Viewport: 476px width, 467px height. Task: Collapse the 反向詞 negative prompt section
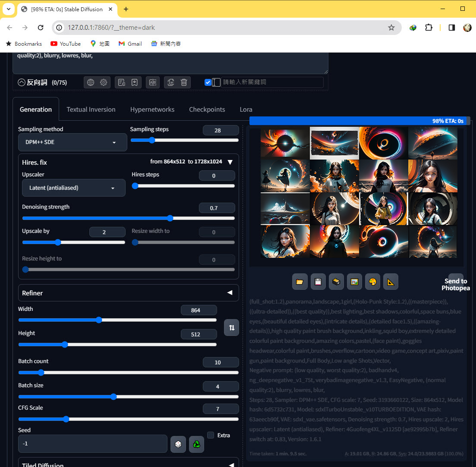tap(22, 82)
